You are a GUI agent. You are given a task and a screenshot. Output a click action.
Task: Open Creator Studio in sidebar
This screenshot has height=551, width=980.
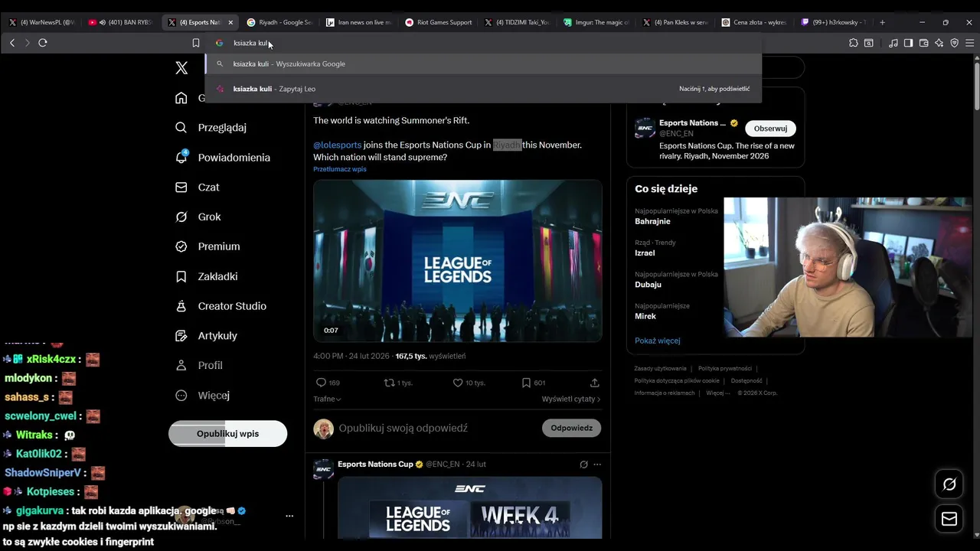(221, 306)
